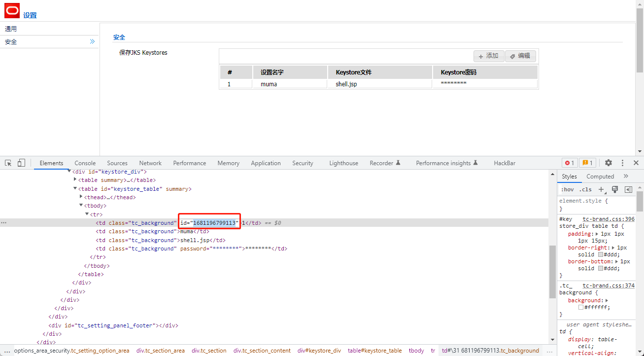Open the Application tab
644x356 pixels.
click(266, 163)
